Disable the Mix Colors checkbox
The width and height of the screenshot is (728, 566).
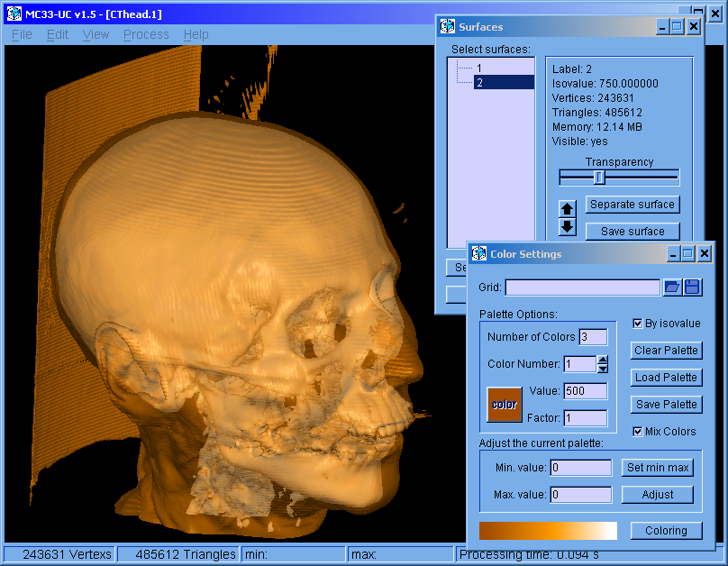click(638, 432)
